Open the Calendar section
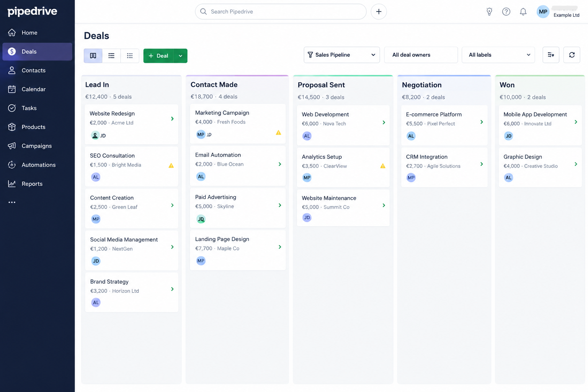Viewport: 588px width, 392px height. 37,89
